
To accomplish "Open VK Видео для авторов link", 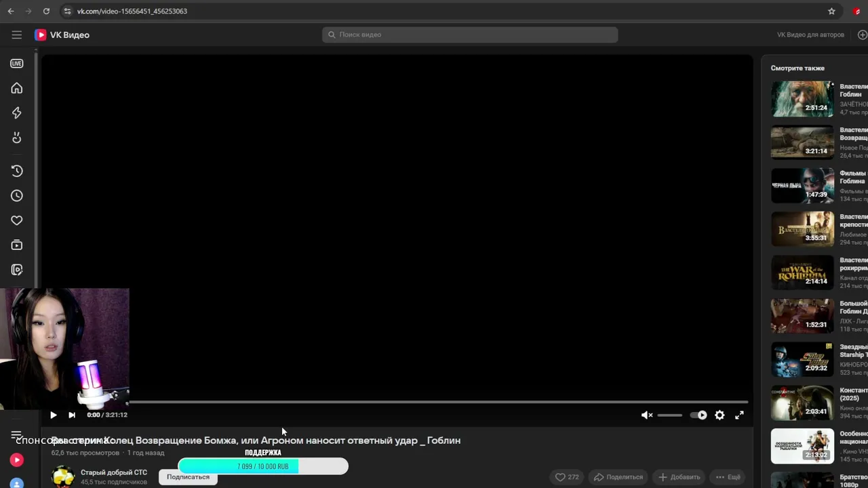I will (810, 35).
